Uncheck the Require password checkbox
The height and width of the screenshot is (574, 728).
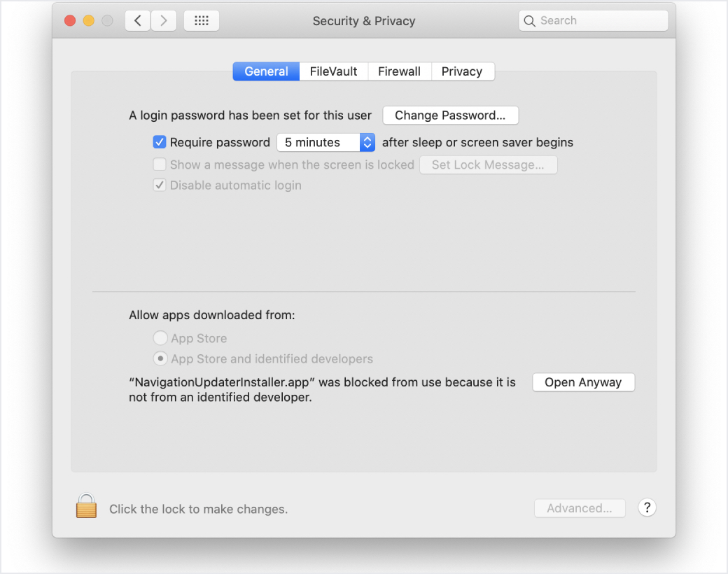(160, 142)
